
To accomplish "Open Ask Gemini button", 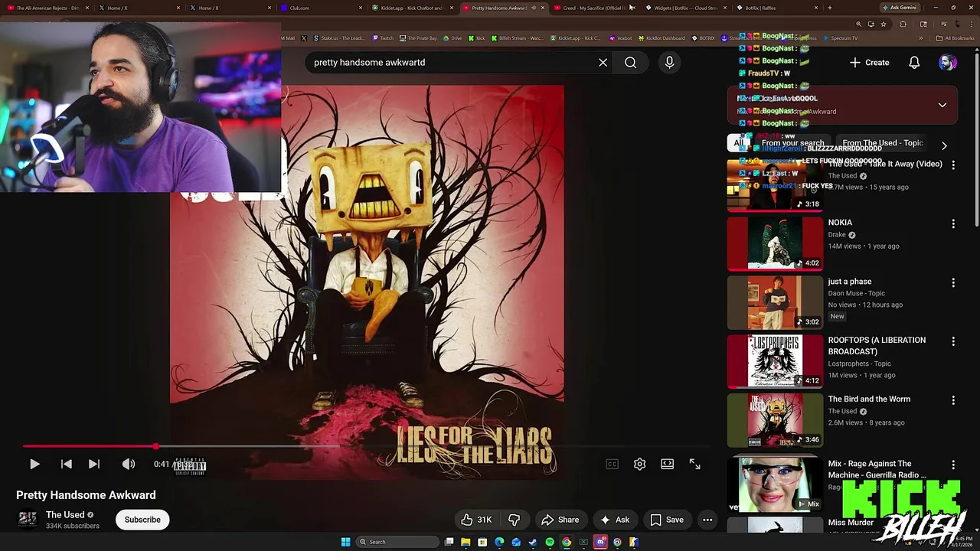I will tap(900, 8).
